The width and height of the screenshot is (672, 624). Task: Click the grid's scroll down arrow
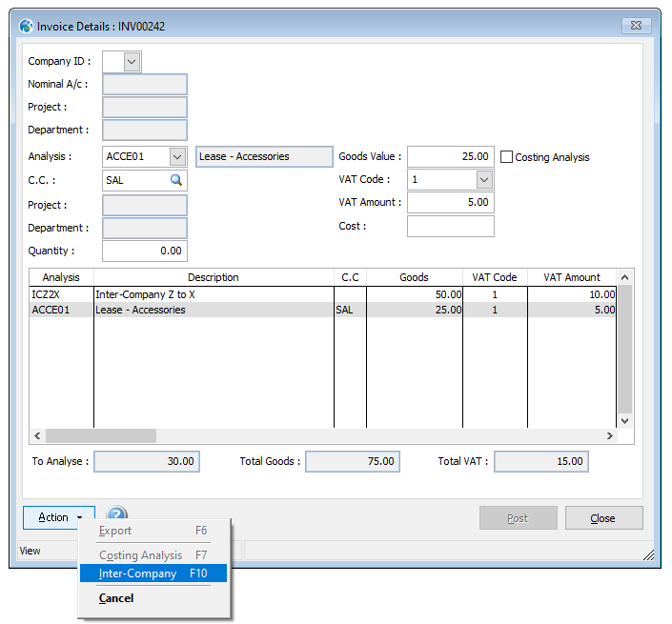tap(625, 420)
